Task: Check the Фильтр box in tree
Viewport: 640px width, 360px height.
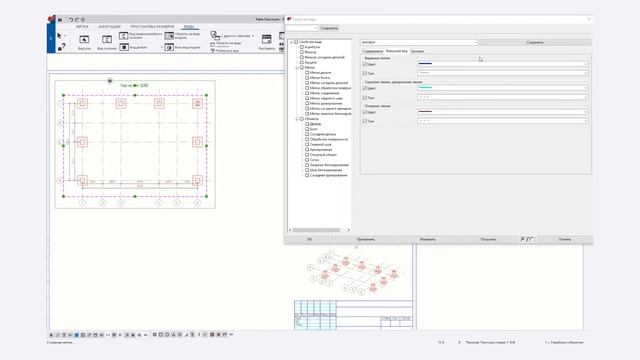Action: [x=302, y=52]
